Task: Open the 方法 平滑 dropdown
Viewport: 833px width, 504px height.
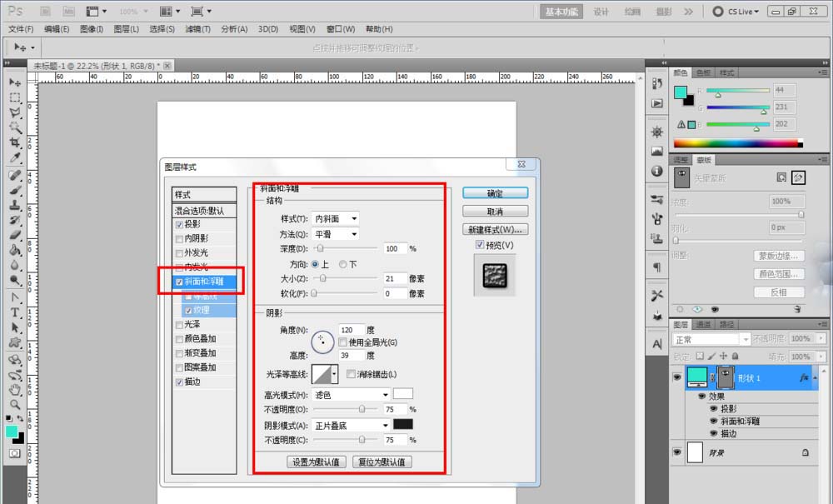Action: tap(335, 234)
